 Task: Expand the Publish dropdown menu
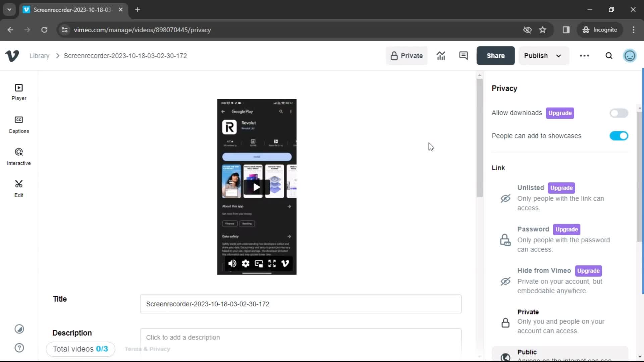558,56
